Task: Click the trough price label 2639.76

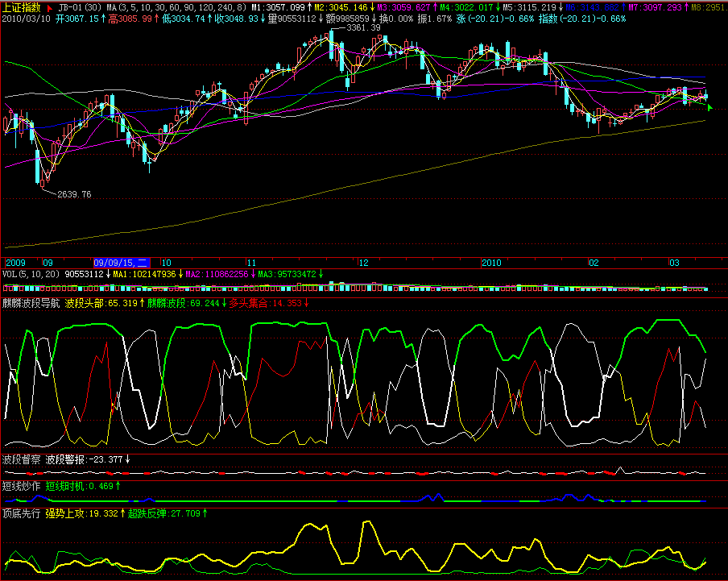Action: (x=74, y=194)
